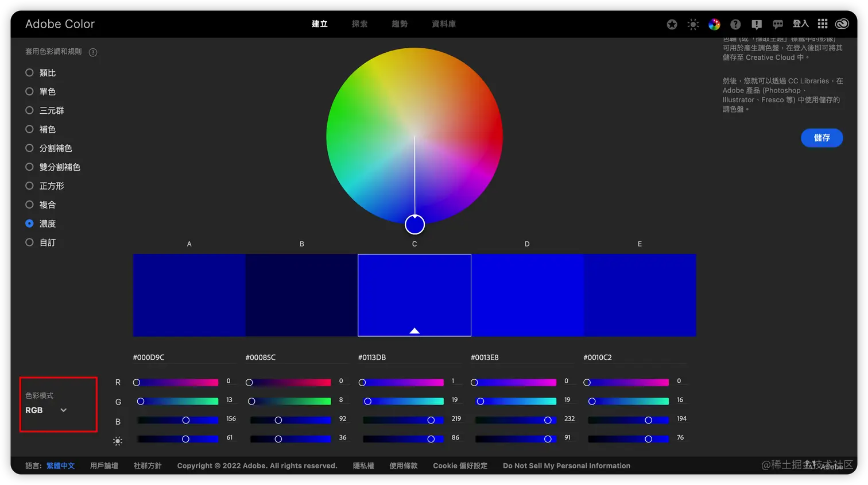Select the 類比 harmony rule
This screenshot has height=485, width=868.
41,73
